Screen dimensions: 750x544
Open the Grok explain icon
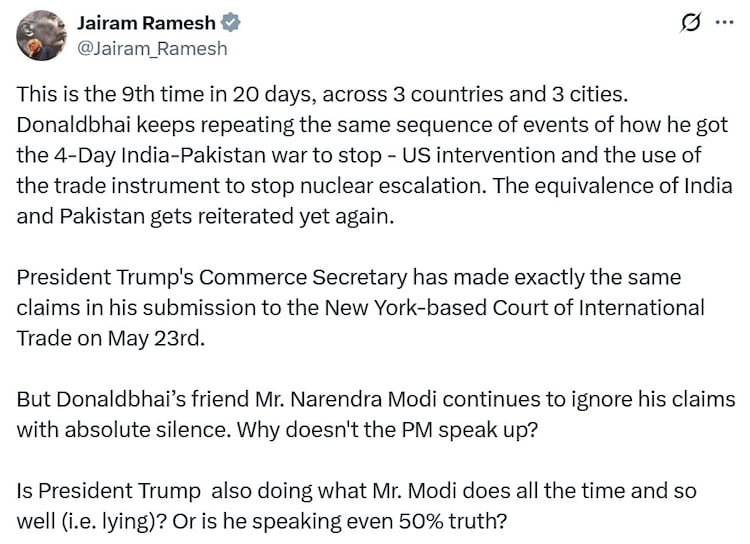click(x=688, y=23)
